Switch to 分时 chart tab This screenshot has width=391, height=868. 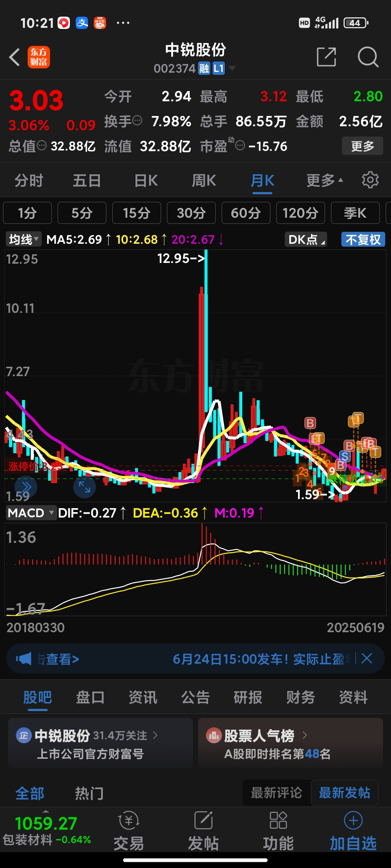coord(29,180)
